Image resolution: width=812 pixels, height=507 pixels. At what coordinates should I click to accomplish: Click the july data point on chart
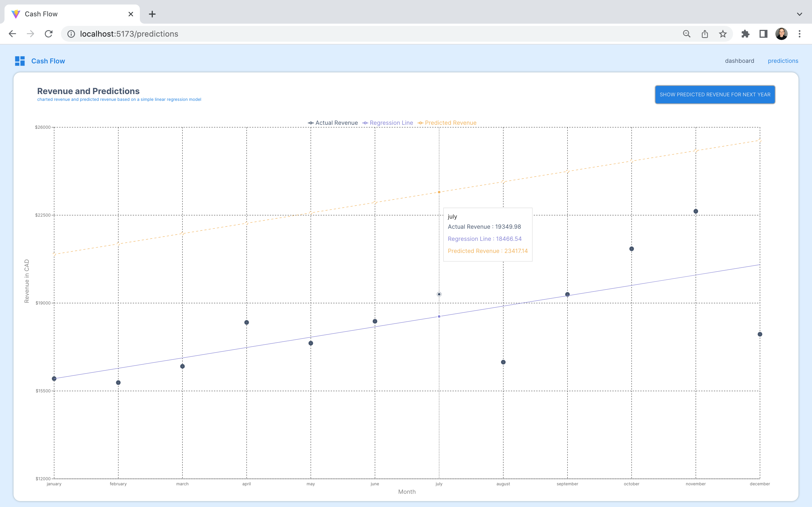click(439, 294)
